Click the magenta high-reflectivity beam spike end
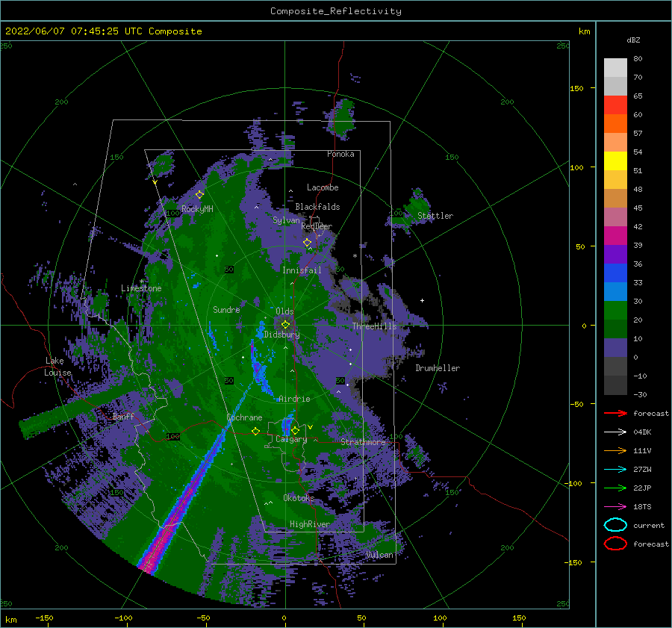The width and height of the screenshot is (672, 628). pos(149,563)
